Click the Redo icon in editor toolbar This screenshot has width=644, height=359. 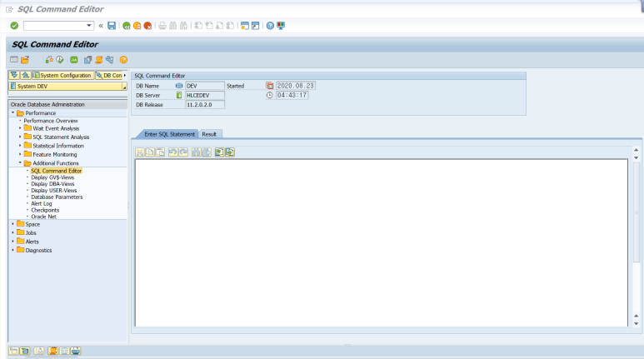183,152
